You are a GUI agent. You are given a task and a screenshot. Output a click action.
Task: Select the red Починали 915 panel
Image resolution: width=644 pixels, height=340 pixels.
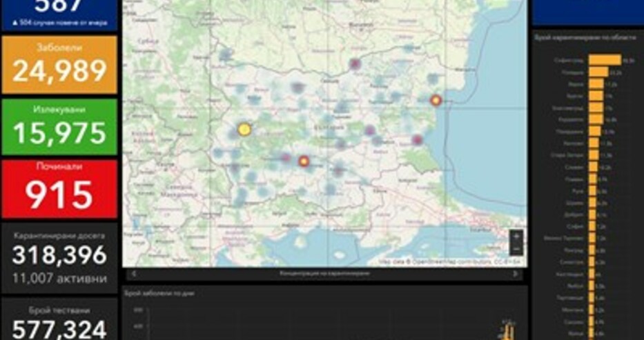coord(59,189)
